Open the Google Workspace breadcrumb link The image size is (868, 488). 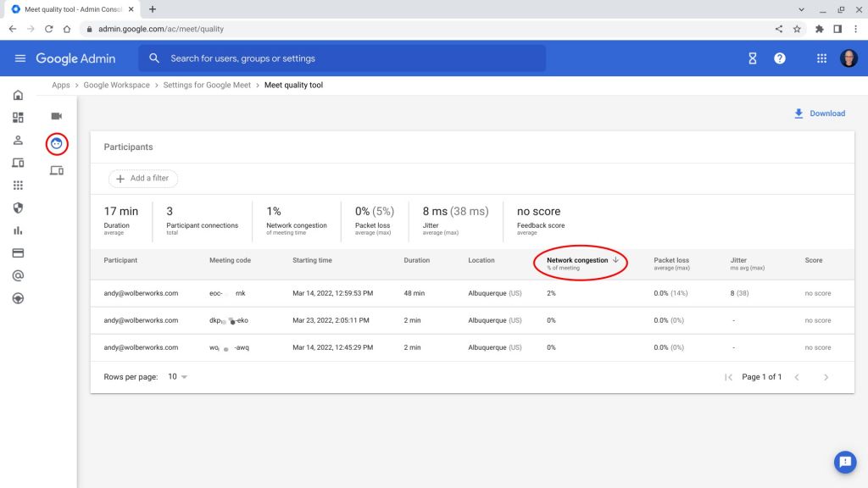click(116, 85)
